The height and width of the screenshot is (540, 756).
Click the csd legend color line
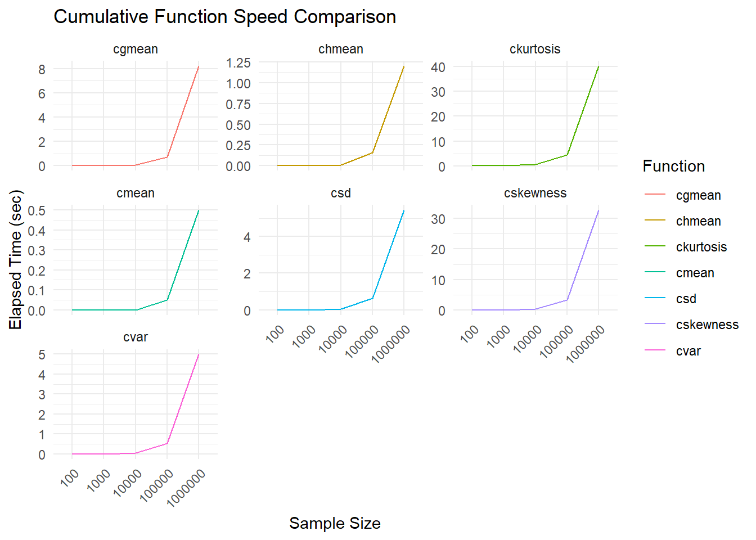(655, 298)
